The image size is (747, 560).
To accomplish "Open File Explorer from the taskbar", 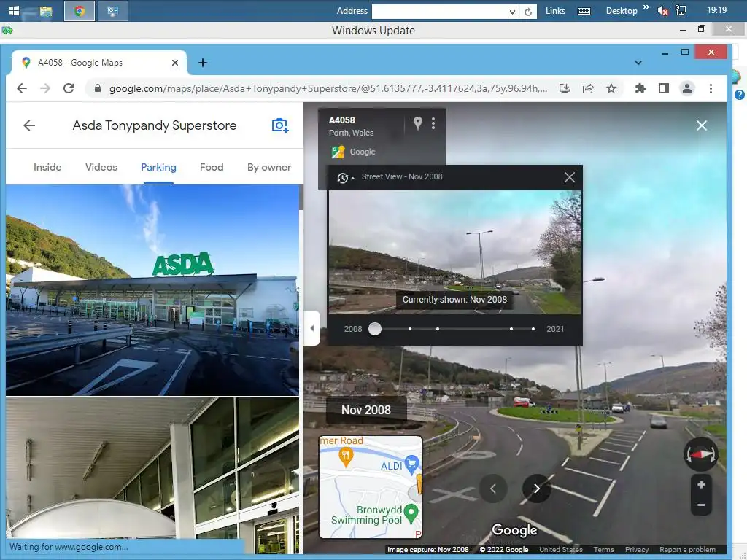I will (x=46, y=11).
